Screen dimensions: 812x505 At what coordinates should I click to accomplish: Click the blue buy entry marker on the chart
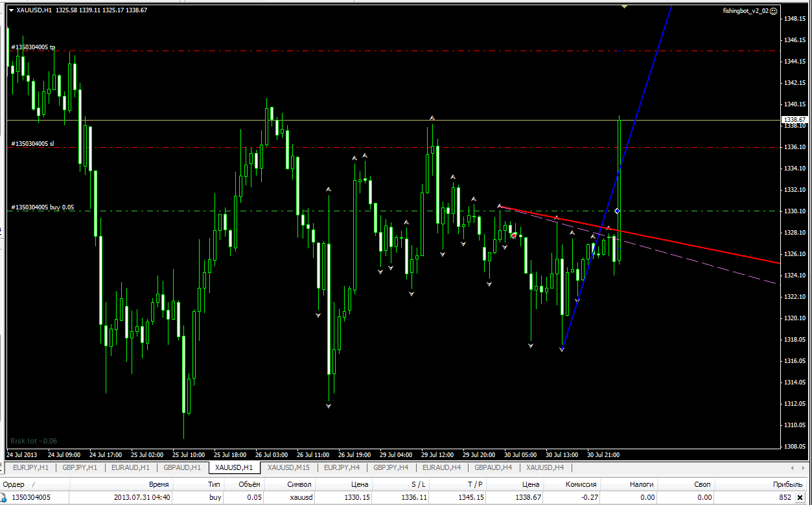tap(618, 211)
